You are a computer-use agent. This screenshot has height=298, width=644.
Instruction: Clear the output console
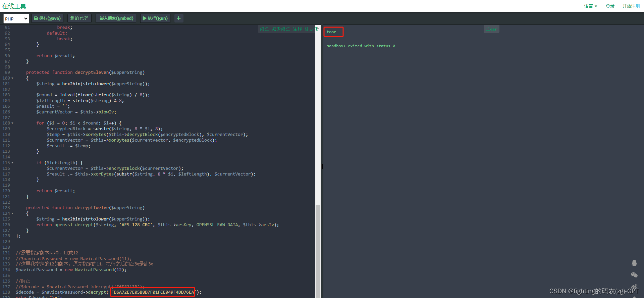(x=491, y=29)
